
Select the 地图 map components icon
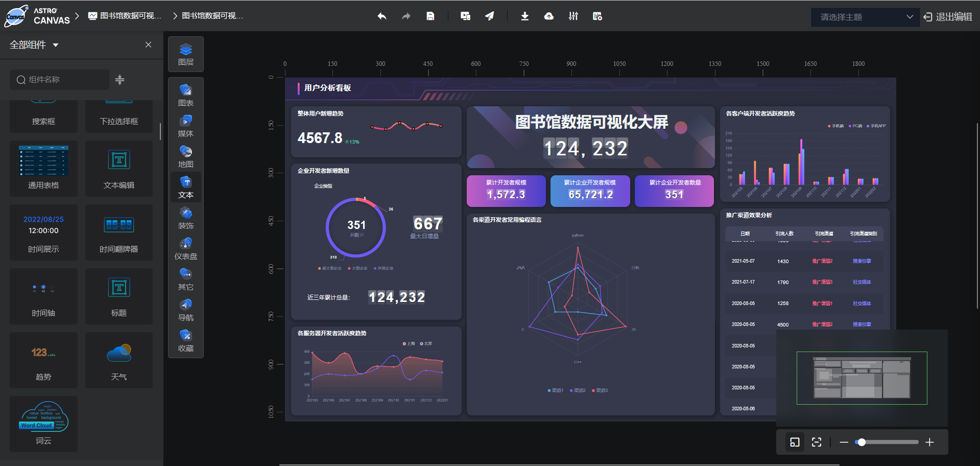coord(186,156)
